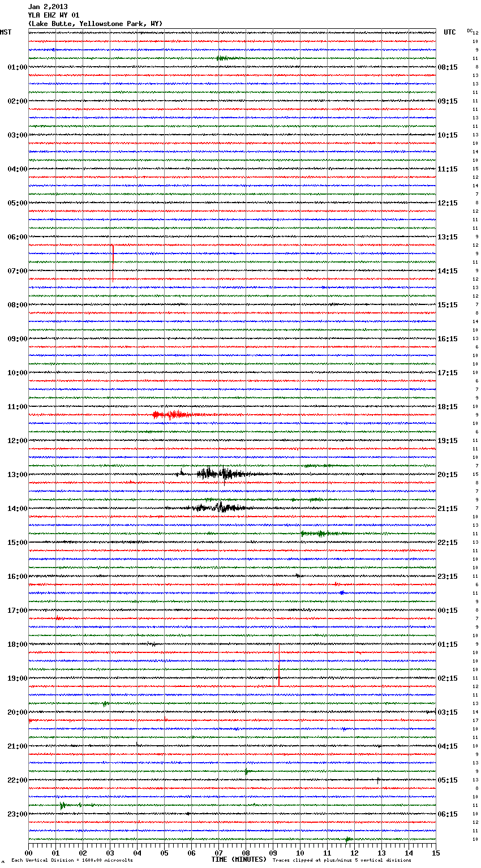Click the "MST" time zone header
481x868 pixels.
(6, 32)
